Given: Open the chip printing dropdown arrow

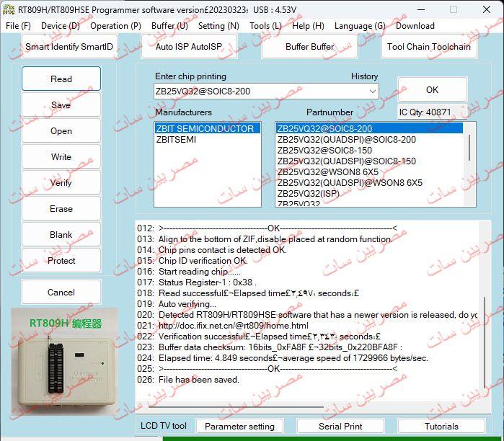Looking at the screenshot, I should [372, 92].
